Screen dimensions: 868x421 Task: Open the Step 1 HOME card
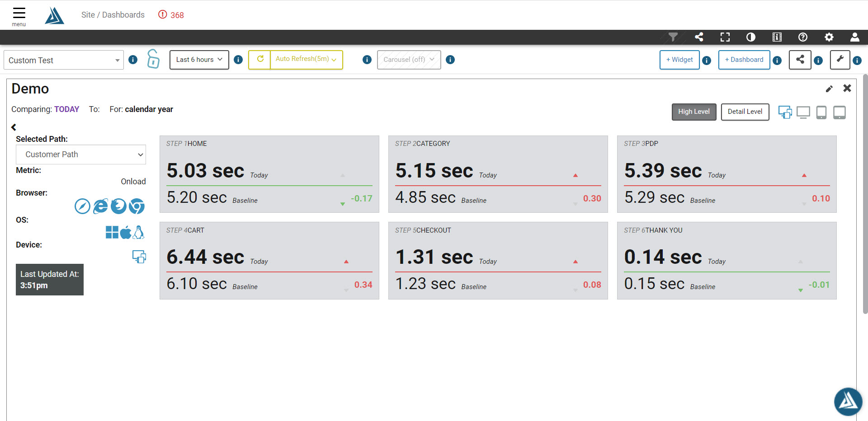click(269, 174)
